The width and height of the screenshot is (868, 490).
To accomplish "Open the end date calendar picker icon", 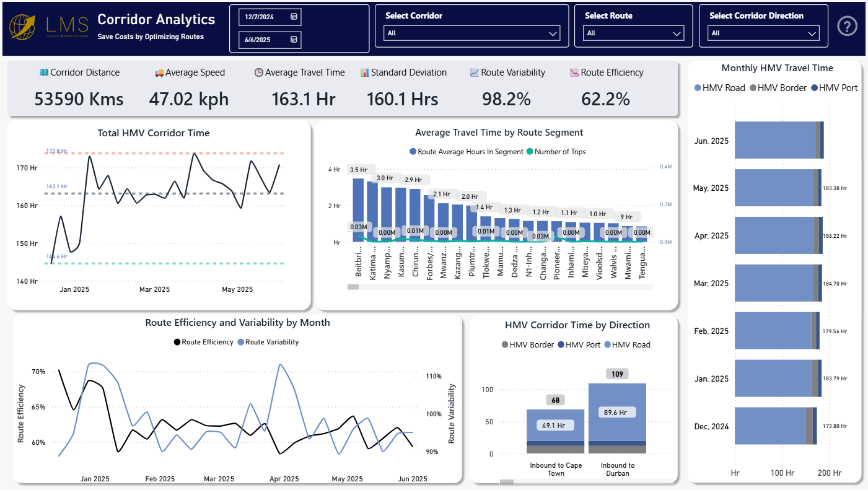I will click(294, 40).
